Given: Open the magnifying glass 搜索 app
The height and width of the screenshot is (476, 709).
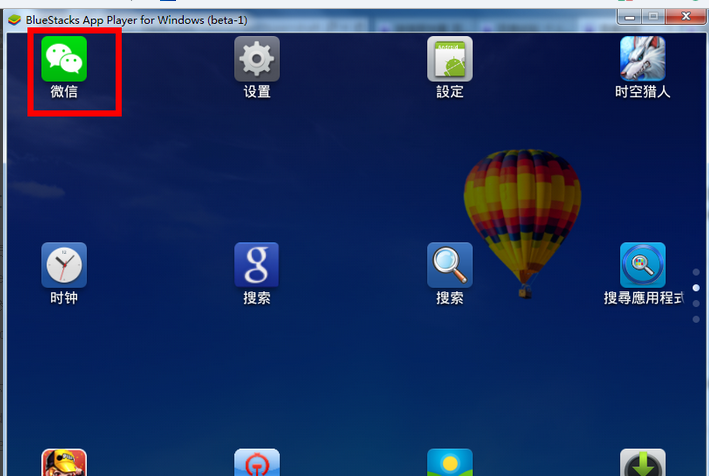Looking at the screenshot, I should (449, 265).
